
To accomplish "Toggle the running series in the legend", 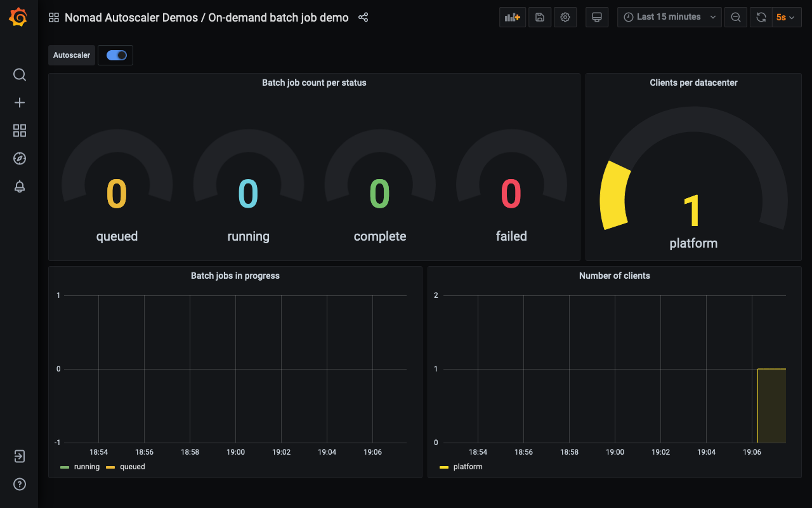I will pyautogui.click(x=87, y=467).
